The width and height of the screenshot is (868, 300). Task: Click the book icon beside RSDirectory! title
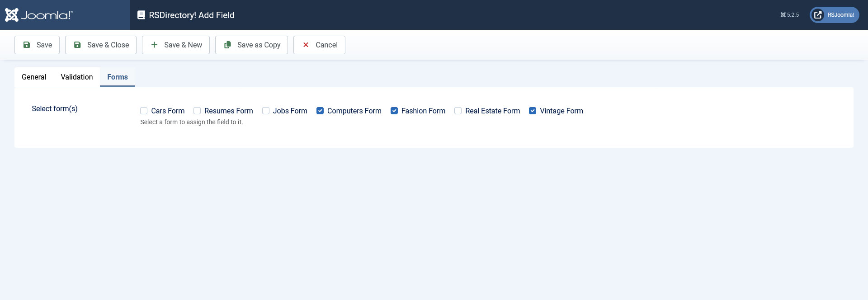click(142, 15)
